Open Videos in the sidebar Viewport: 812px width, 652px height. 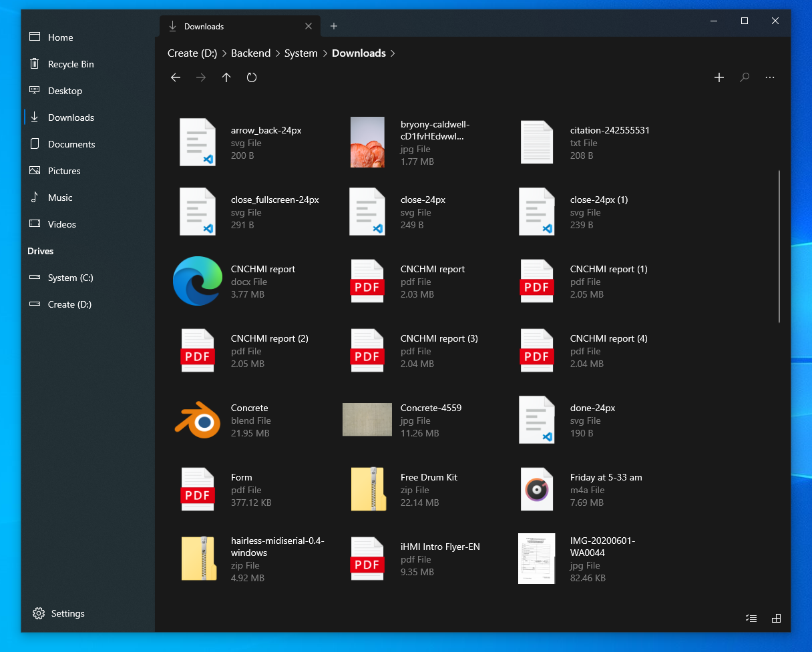click(89, 224)
